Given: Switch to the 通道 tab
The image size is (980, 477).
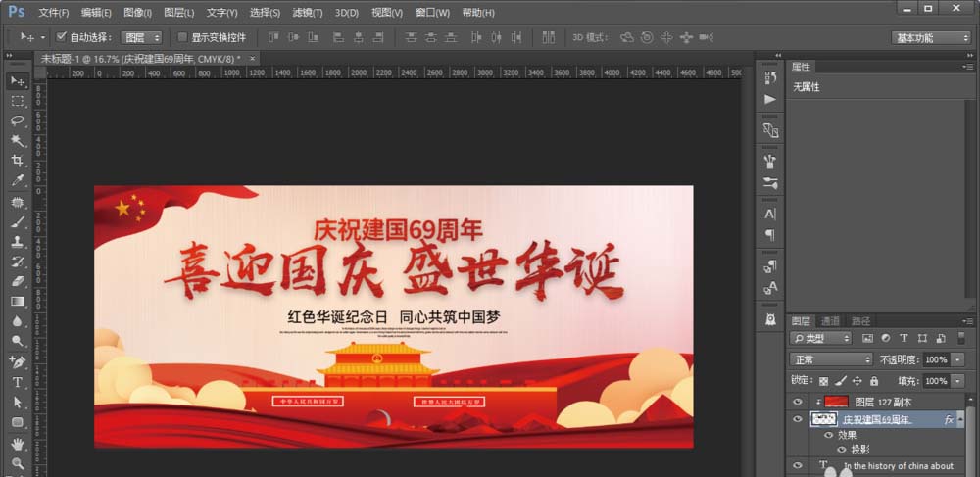Looking at the screenshot, I should [x=830, y=321].
